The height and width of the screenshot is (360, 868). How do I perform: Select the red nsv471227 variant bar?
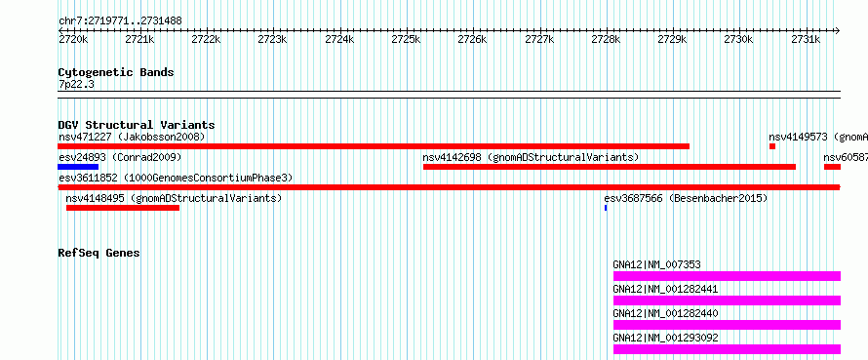374,146
